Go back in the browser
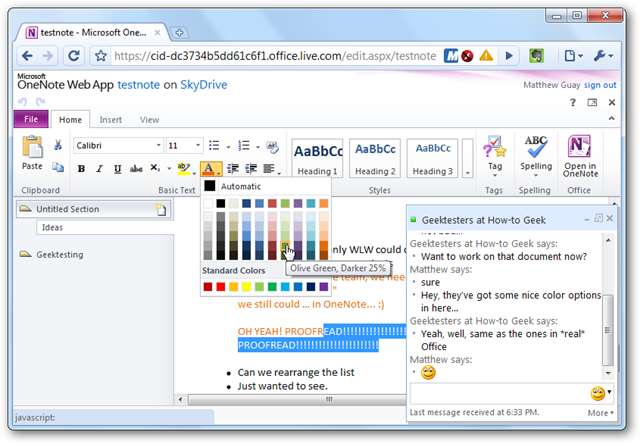Viewport: 640px width, 444px height. (27, 56)
